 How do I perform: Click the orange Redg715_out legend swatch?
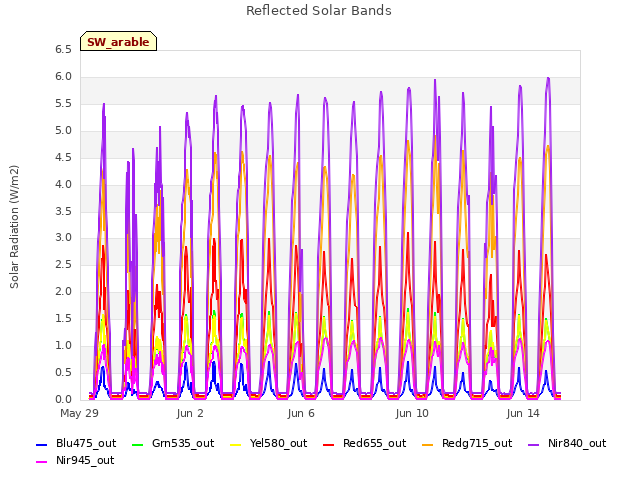(428, 444)
